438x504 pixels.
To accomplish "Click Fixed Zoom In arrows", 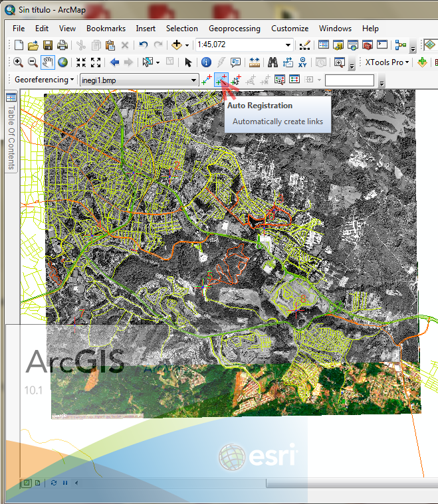I will [x=81, y=62].
